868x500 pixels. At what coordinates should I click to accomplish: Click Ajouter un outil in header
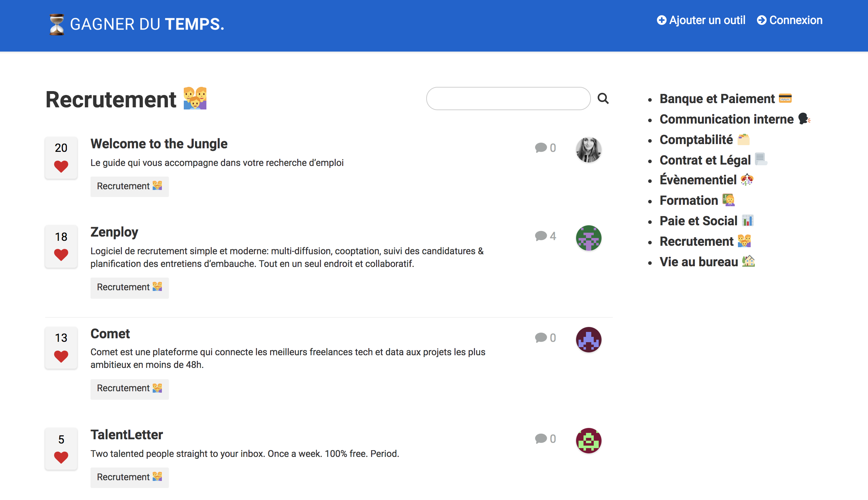701,20
